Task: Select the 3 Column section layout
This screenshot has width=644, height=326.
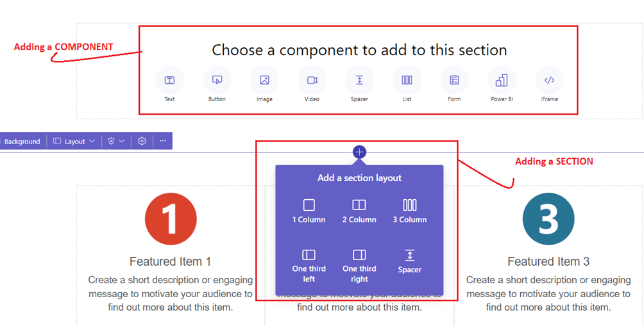Action: (409, 210)
